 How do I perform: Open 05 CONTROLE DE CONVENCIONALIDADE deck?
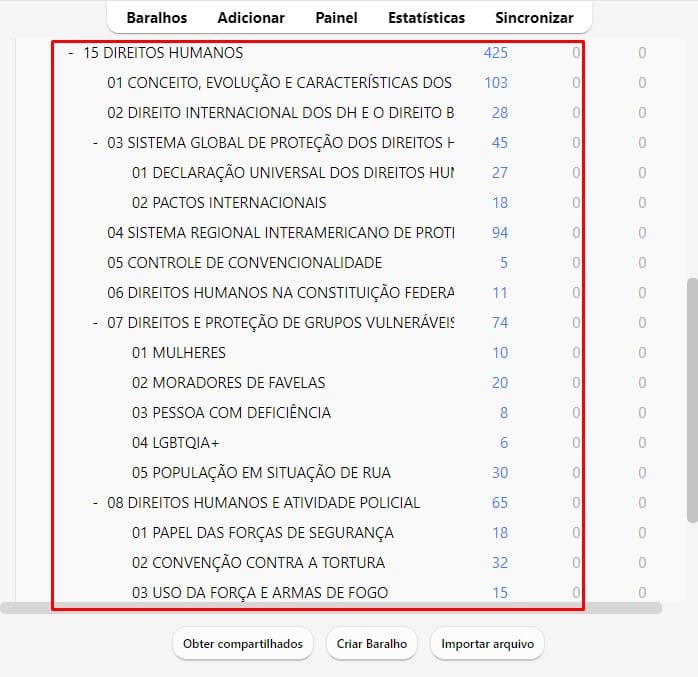[x=245, y=263]
